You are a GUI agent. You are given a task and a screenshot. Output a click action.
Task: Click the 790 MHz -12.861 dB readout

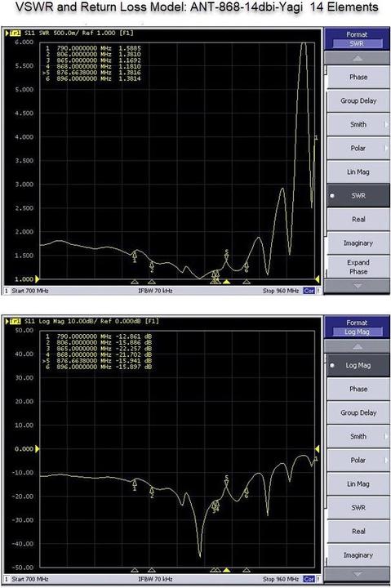click(x=99, y=336)
